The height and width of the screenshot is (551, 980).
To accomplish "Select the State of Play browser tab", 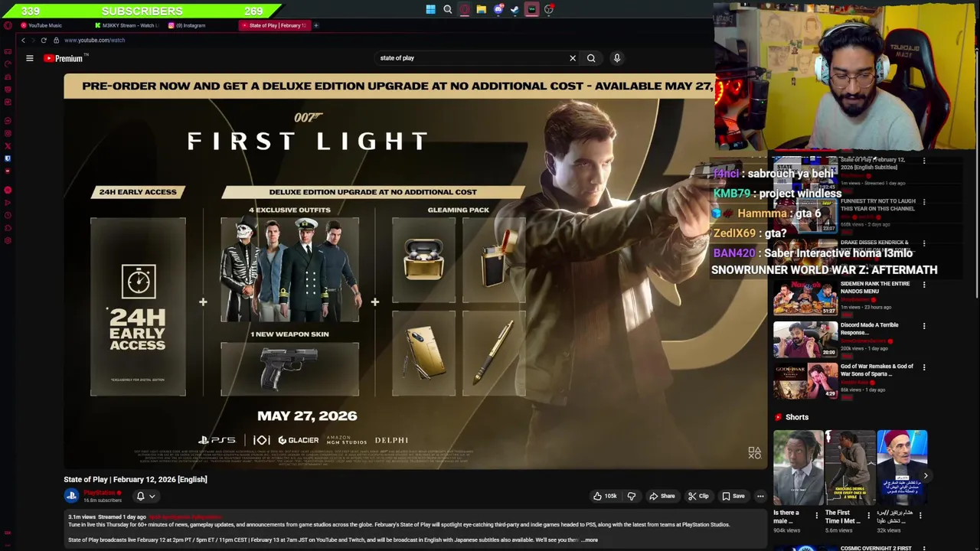I will click(274, 25).
